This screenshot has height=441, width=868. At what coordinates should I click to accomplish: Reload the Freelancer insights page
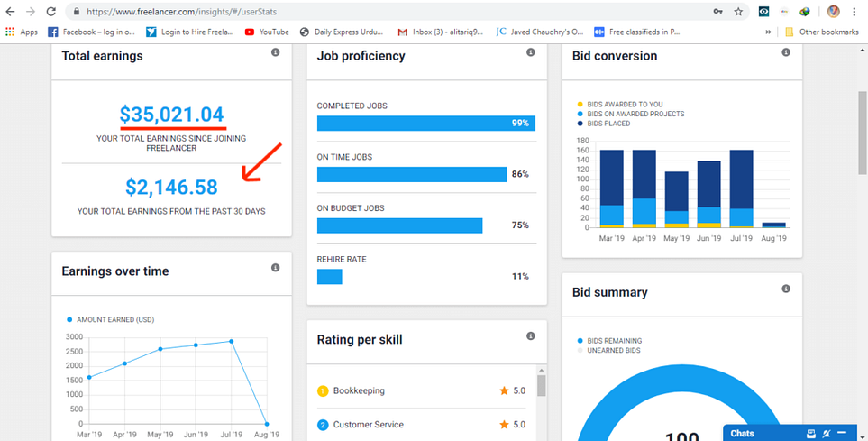[x=51, y=12]
